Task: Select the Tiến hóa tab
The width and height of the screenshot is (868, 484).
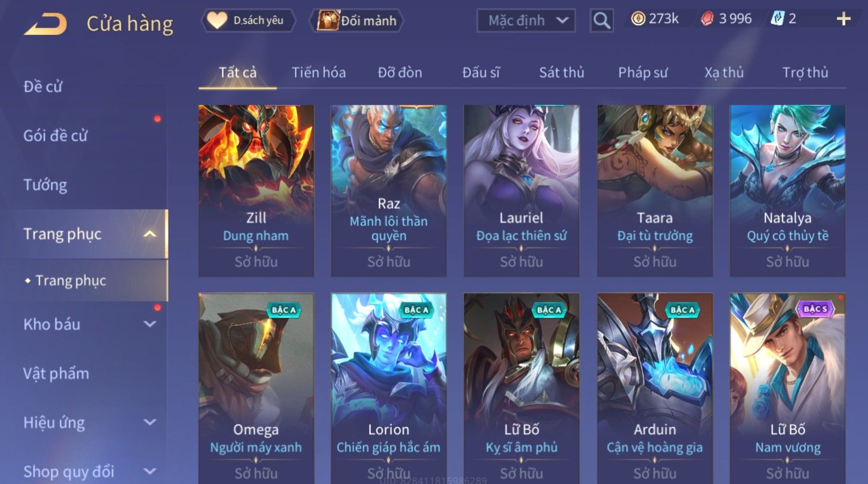Action: pyautogui.click(x=318, y=73)
